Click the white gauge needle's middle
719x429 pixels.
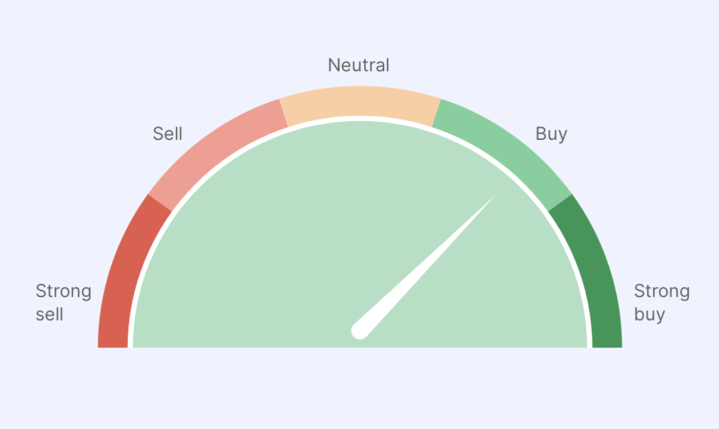click(424, 266)
